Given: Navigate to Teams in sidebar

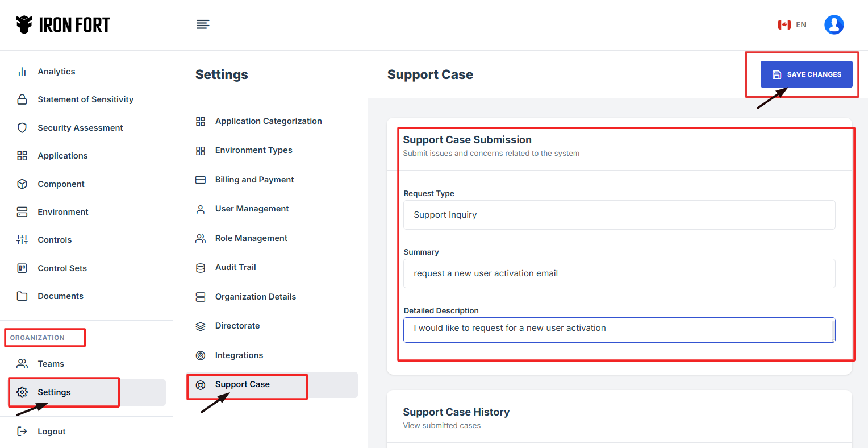Looking at the screenshot, I should point(51,364).
